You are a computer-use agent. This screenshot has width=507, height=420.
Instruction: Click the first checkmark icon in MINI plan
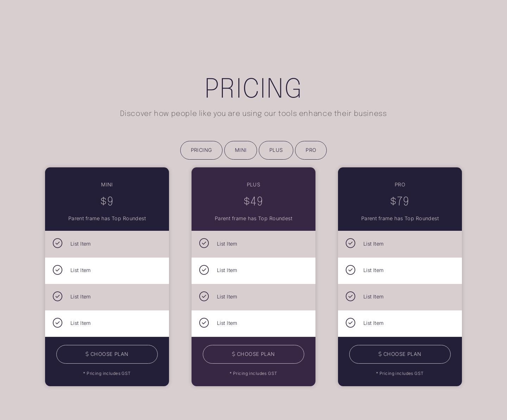pos(57,243)
